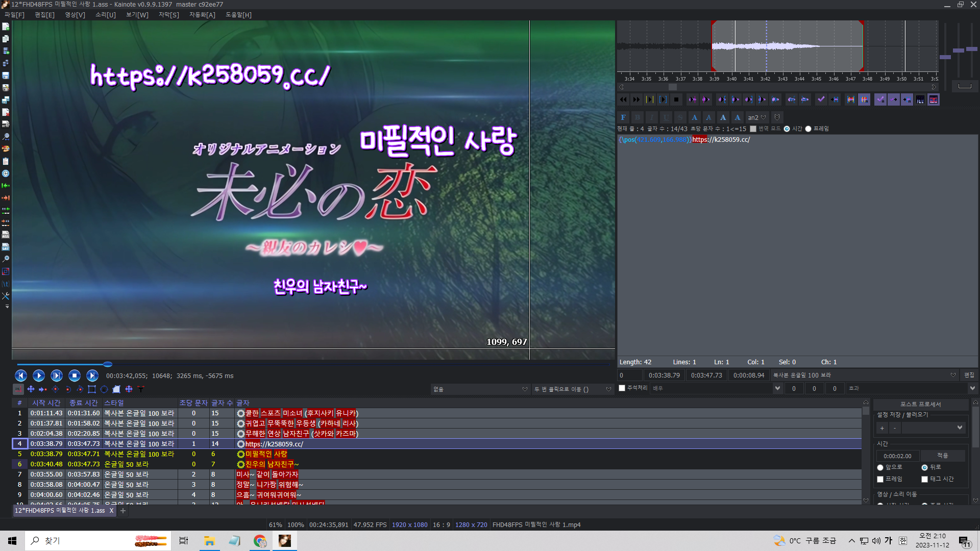980x551 pixels.
Task: Open the preset dropdown in 설정 저장 section
Action: coord(934,428)
